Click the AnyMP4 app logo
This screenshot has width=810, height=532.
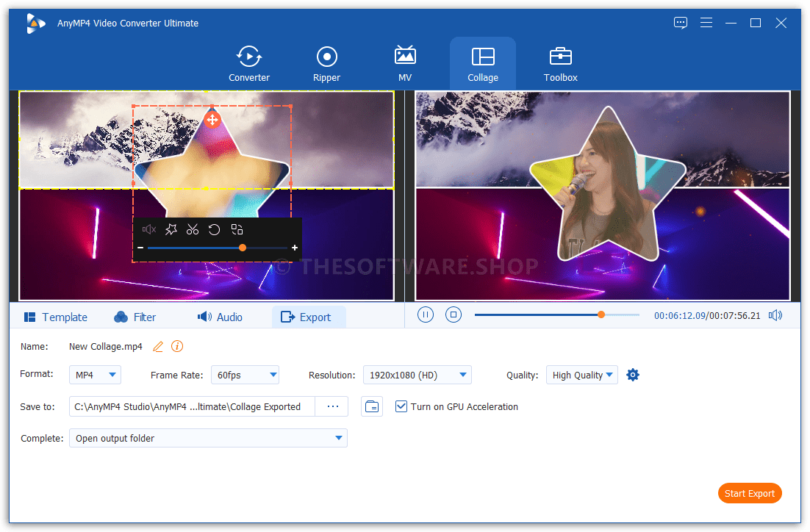pos(35,24)
